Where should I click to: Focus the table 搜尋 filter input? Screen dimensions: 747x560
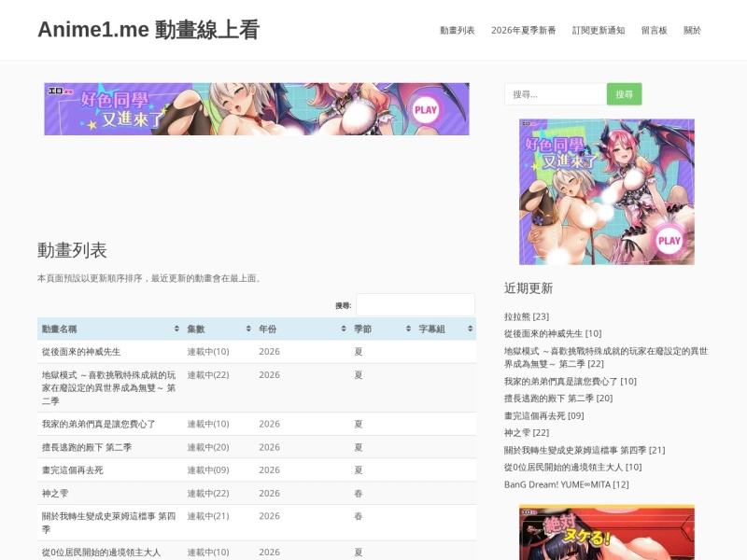(x=416, y=305)
